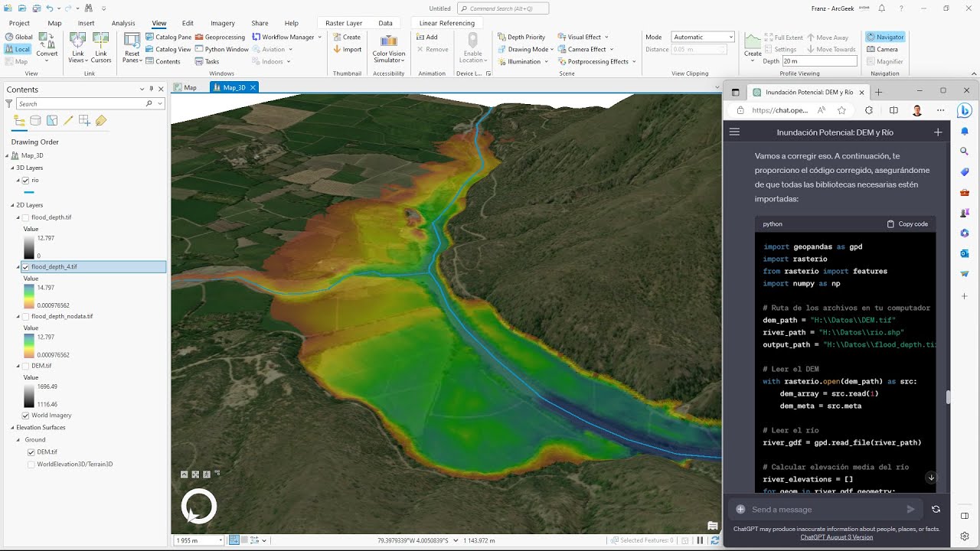Open the Catalog View
The height and width of the screenshot is (551, 980).
pyautogui.click(x=168, y=49)
